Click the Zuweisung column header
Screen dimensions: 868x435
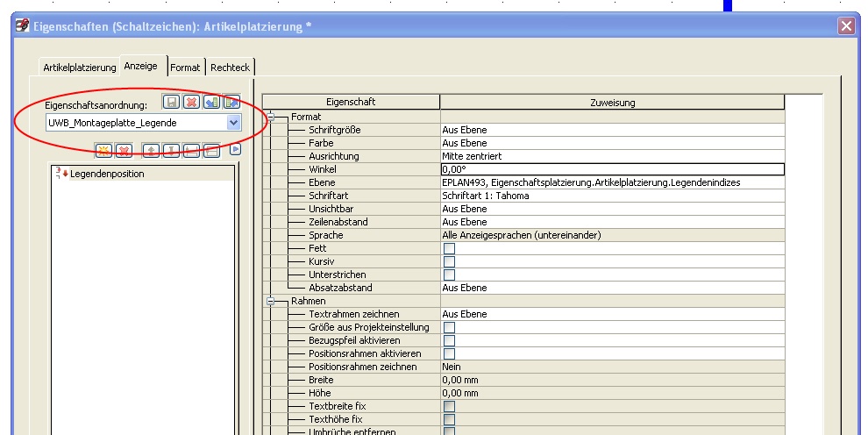(x=612, y=102)
